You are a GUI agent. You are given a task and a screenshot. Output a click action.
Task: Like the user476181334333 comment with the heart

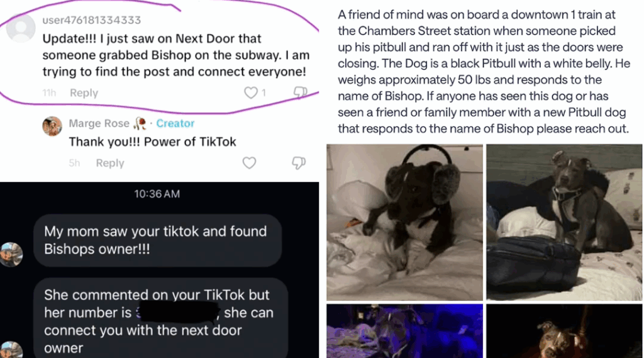[x=250, y=92]
